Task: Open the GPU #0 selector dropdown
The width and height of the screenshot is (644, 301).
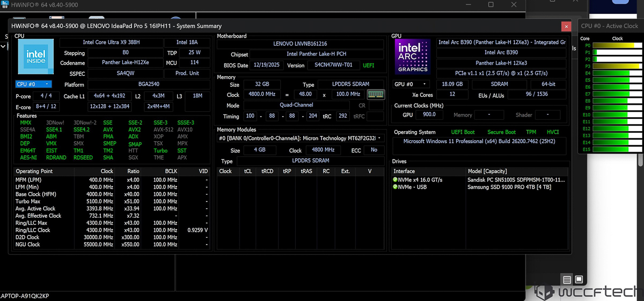Action: [x=412, y=84]
